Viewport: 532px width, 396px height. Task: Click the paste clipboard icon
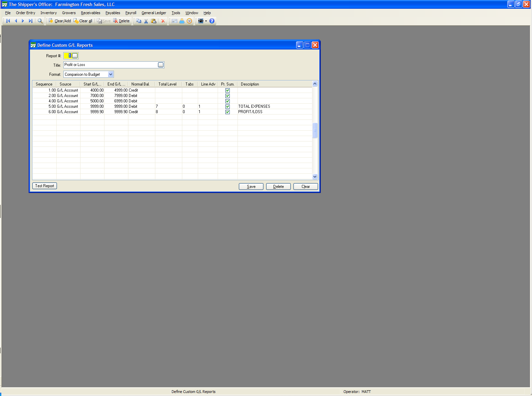click(154, 21)
